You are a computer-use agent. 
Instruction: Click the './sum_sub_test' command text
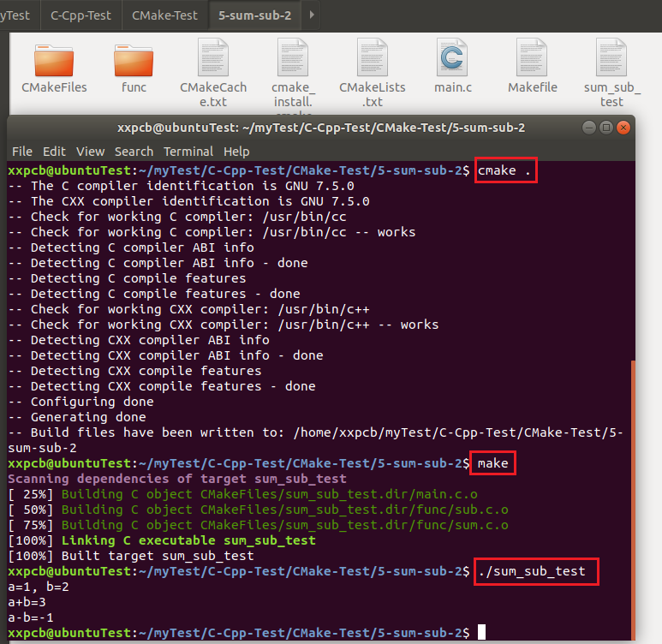pyautogui.click(x=532, y=571)
